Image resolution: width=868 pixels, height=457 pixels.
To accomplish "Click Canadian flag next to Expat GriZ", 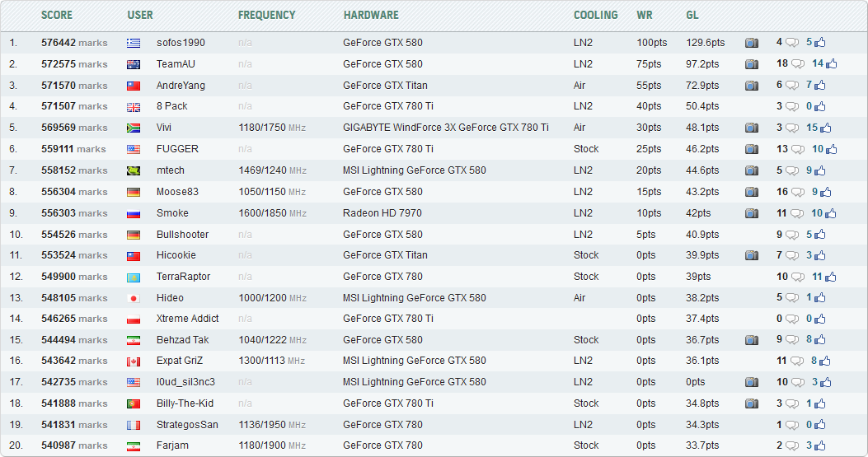I will click(134, 361).
